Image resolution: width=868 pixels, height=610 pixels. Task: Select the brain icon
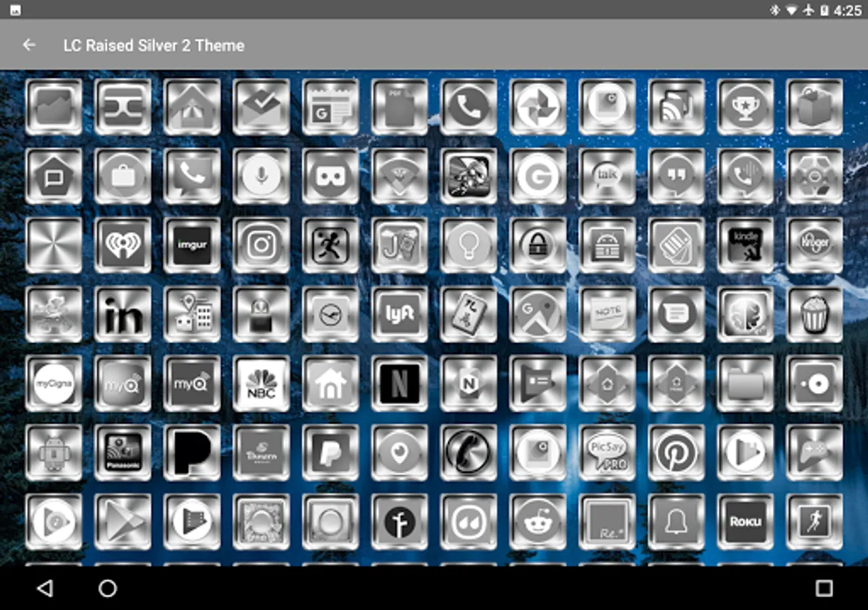tap(745, 314)
